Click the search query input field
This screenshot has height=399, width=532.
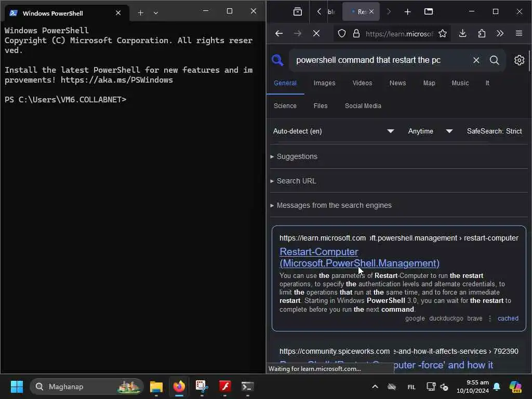382,60
